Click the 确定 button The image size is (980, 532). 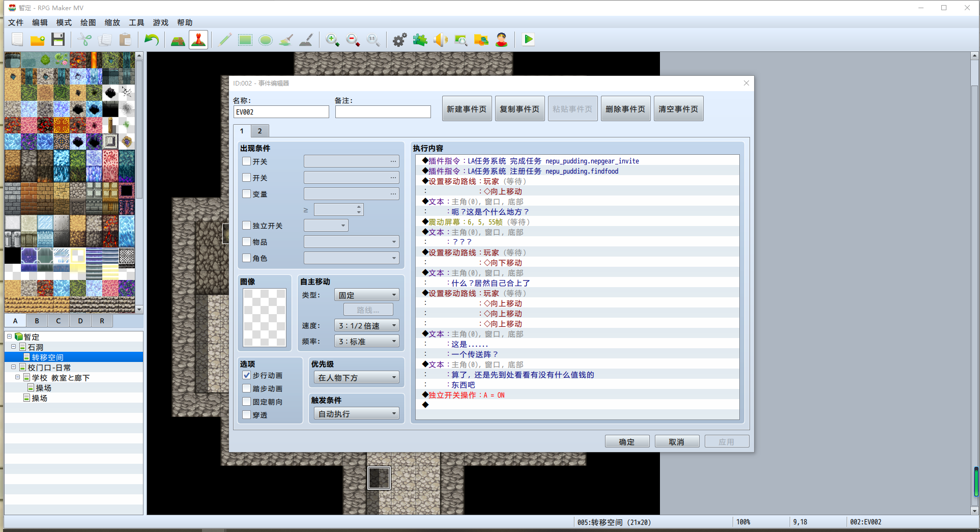point(627,442)
